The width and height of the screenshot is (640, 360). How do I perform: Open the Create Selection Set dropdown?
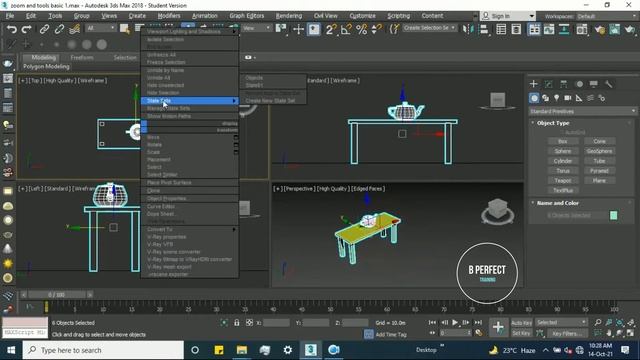[429, 28]
